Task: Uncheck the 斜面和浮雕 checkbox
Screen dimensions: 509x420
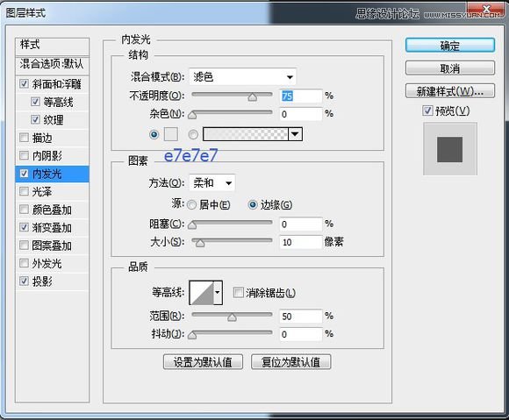Action: point(24,83)
